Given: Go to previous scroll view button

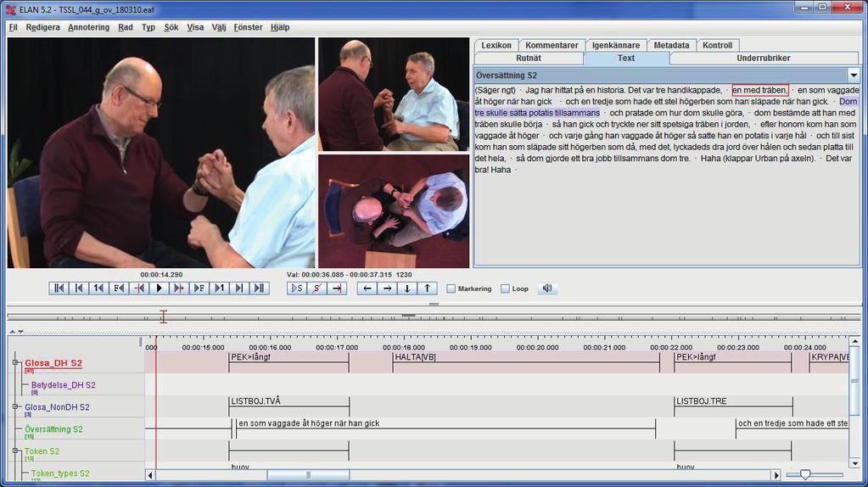Looking at the screenshot, I should [79, 288].
